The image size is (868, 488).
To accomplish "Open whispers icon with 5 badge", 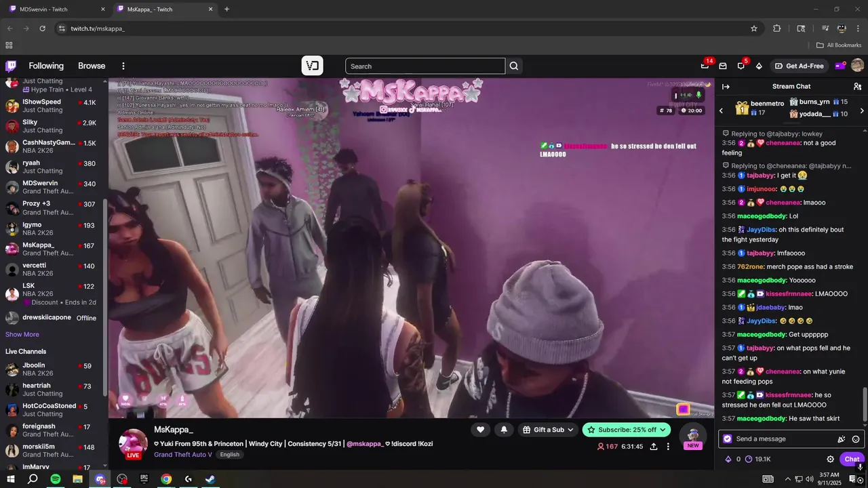I will 741,66.
